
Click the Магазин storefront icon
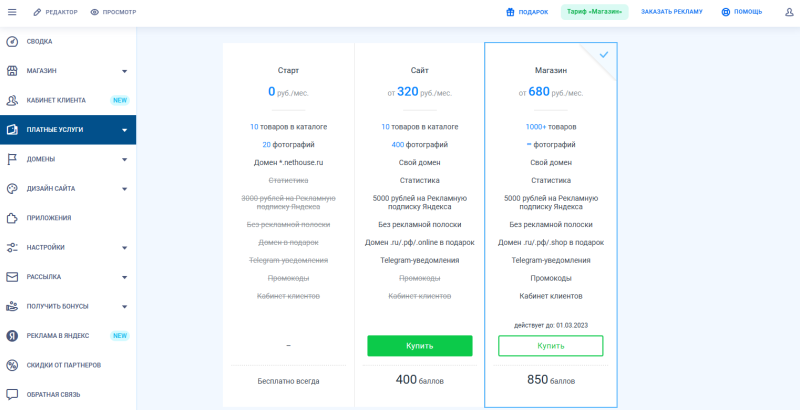pos(12,71)
